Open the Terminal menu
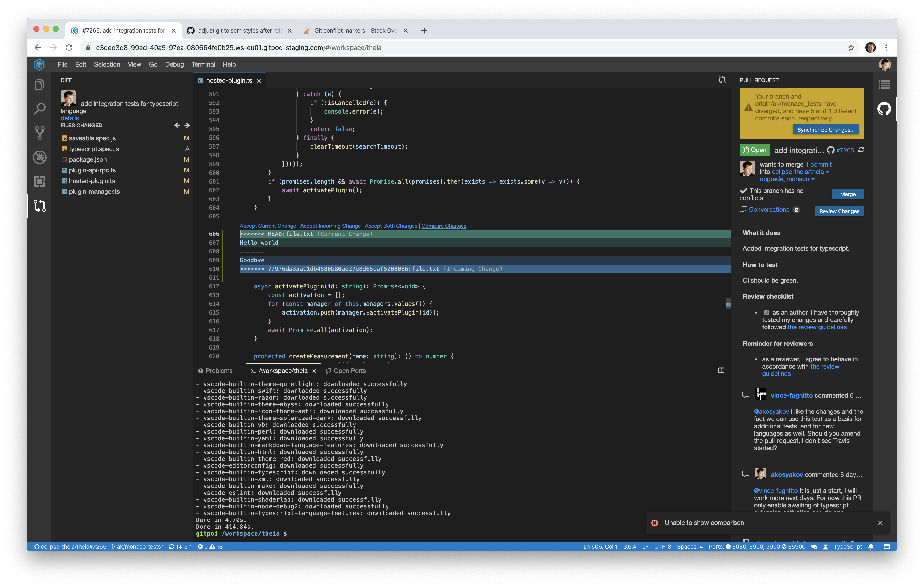The height and width of the screenshot is (587, 924). 203,65
